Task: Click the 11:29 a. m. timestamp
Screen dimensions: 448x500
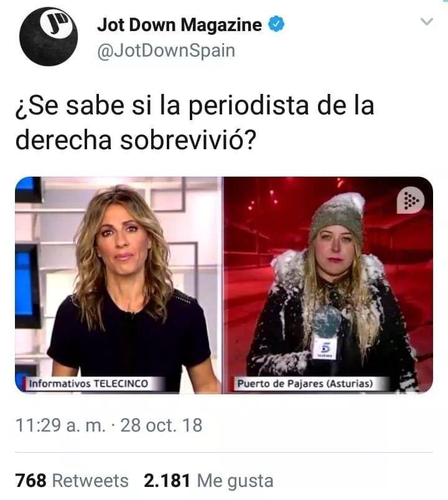Action: tap(60, 425)
